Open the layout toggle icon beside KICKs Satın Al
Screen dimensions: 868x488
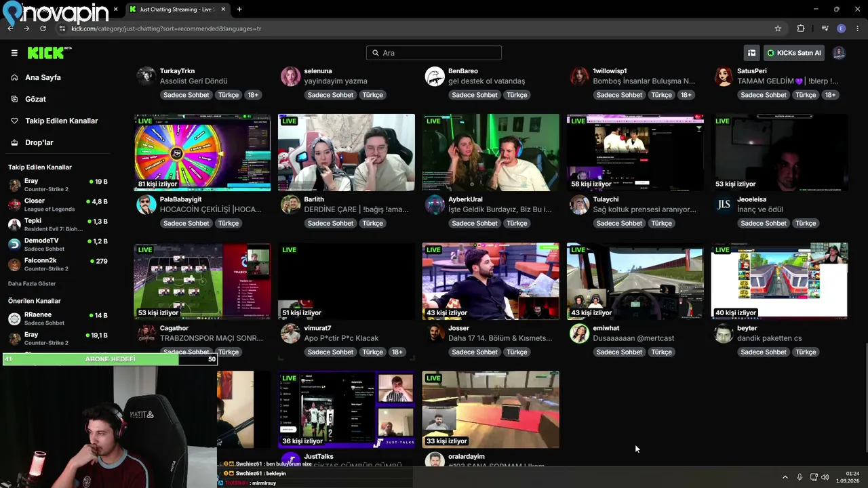pos(751,53)
